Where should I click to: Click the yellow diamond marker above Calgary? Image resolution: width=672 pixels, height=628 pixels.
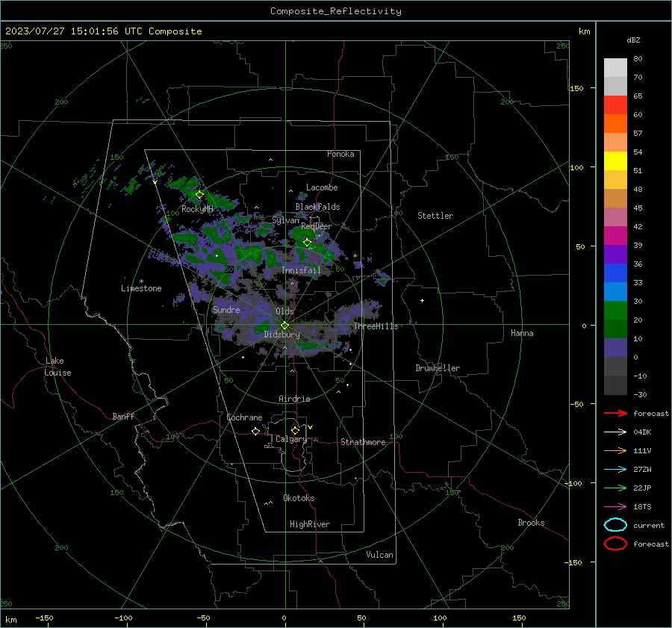(x=295, y=430)
